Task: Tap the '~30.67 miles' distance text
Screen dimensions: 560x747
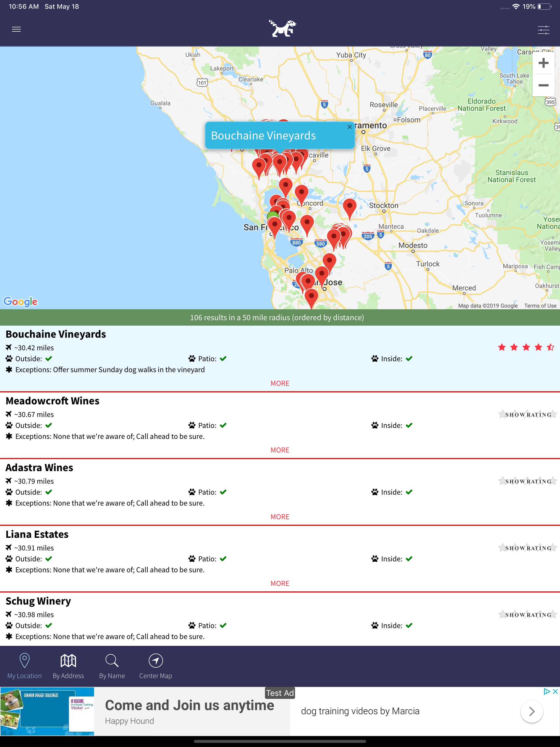Action: click(34, 414)
